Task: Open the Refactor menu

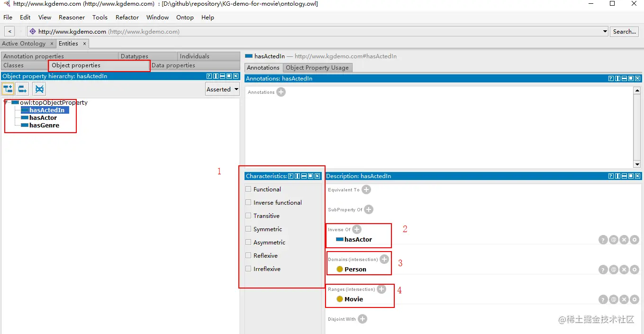Action: [127, 18]
